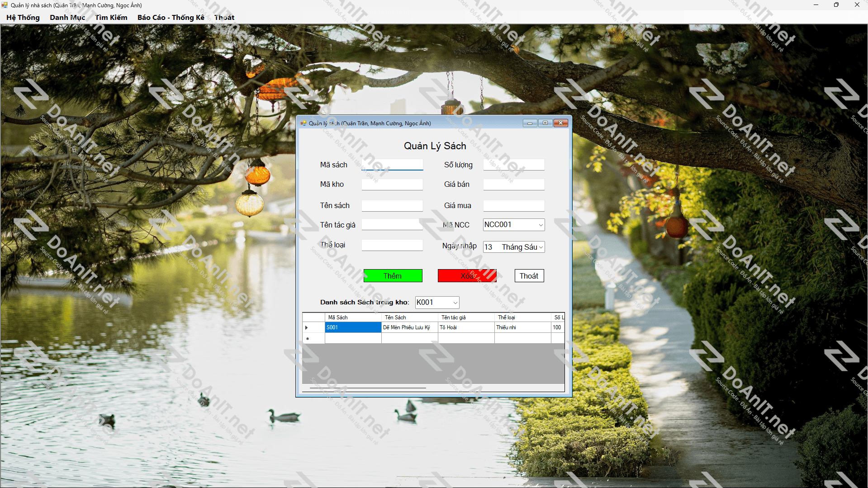Viewport: 868px width, 488px height.
Task: Click the green Thêm button
Action: pyautogui.click(x=393, y=276)
